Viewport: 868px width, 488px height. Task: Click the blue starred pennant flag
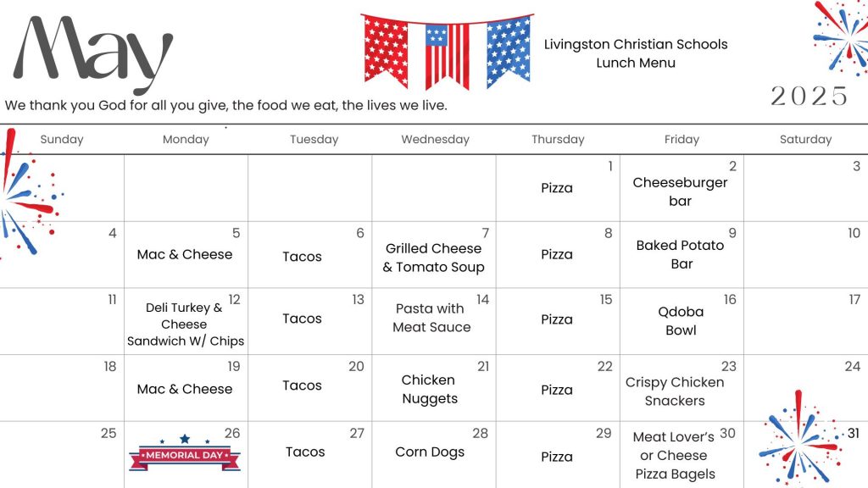point(509,51)
